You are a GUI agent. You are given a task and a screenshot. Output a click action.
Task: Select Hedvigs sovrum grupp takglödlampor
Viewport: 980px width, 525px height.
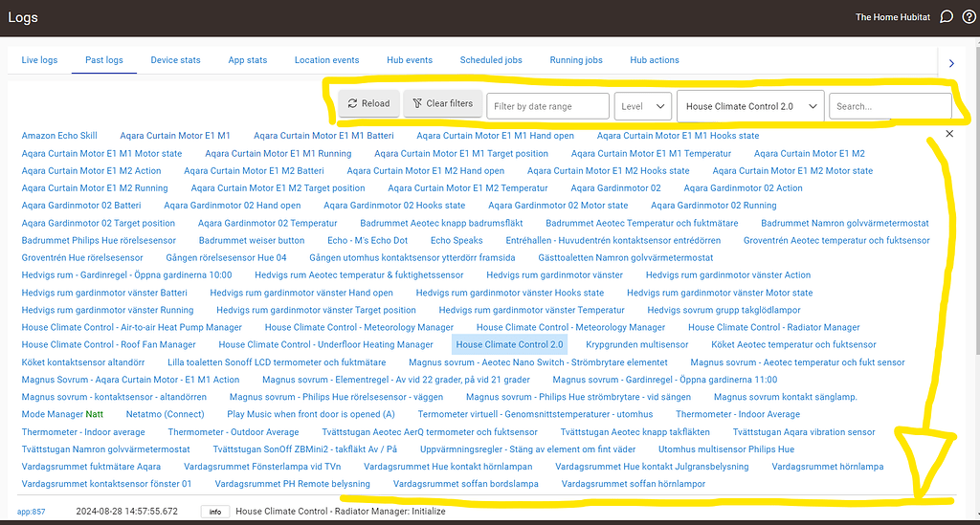[x=724, y=310]
